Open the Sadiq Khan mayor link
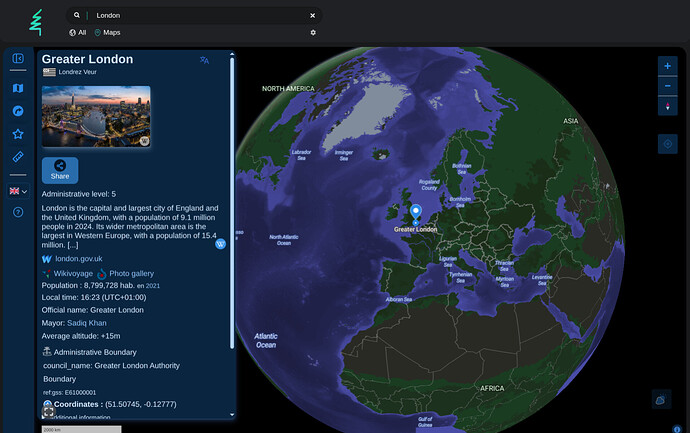Image resolution: width=690 pixels, height=433 pixels. (87, 323)
